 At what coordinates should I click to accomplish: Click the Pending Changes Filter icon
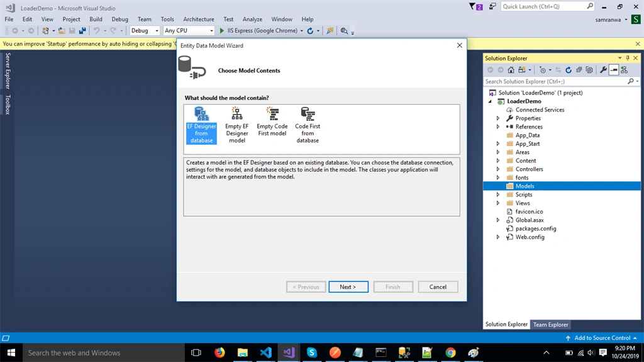tap(543, 70)
